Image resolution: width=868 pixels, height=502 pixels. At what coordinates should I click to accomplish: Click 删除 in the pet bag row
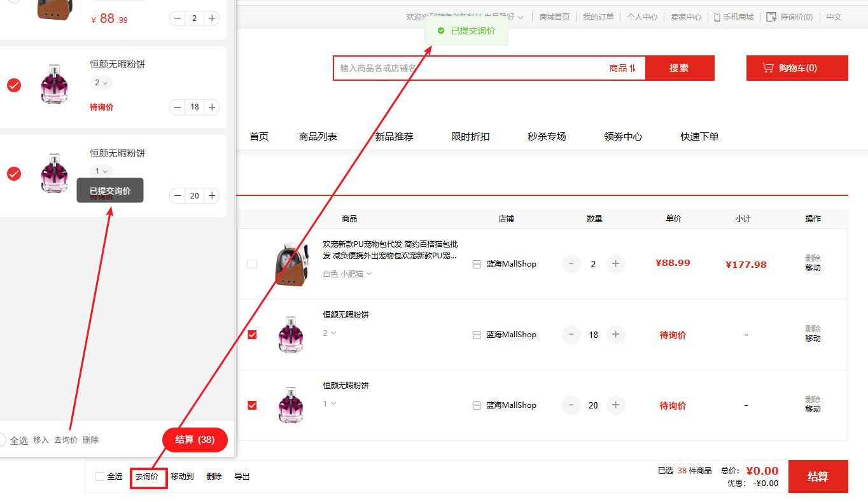(813, 258)
